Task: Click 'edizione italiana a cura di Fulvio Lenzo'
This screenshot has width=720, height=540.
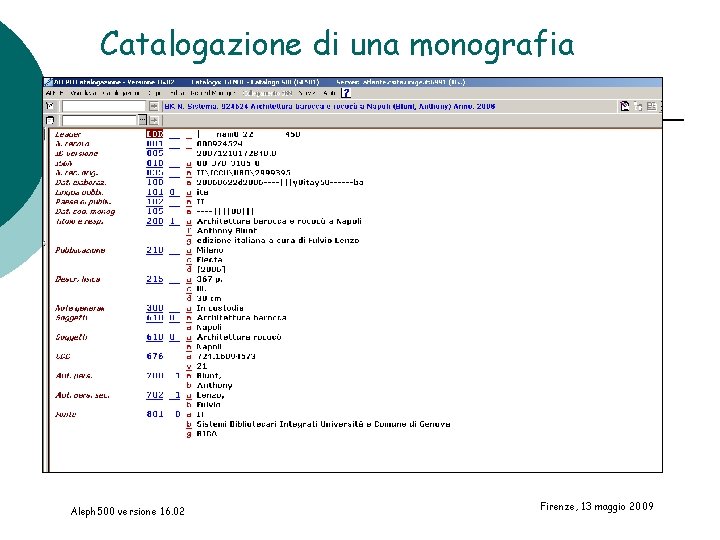Action: tap(278, 240)
